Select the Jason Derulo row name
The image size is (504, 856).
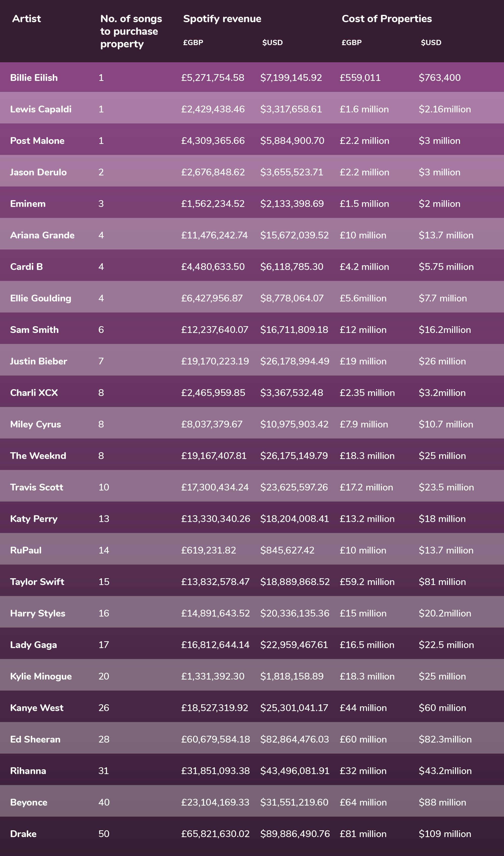point(38,172)
